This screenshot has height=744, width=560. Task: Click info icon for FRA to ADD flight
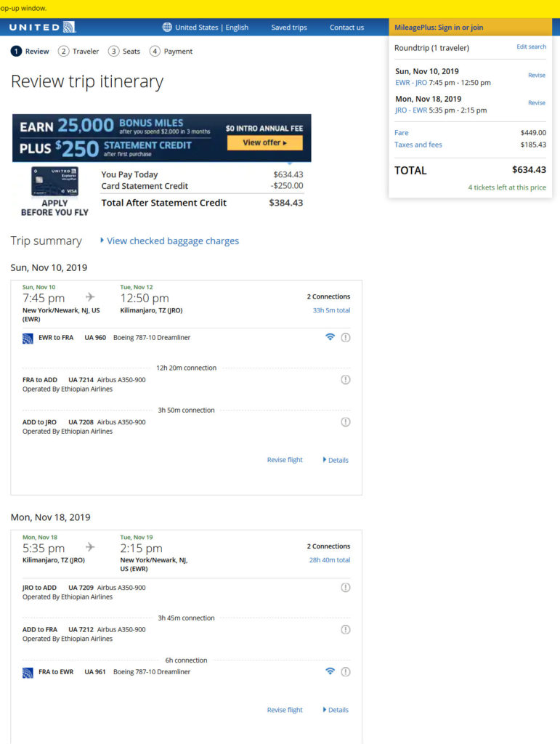pyautogui.click(x=346, y=379)
